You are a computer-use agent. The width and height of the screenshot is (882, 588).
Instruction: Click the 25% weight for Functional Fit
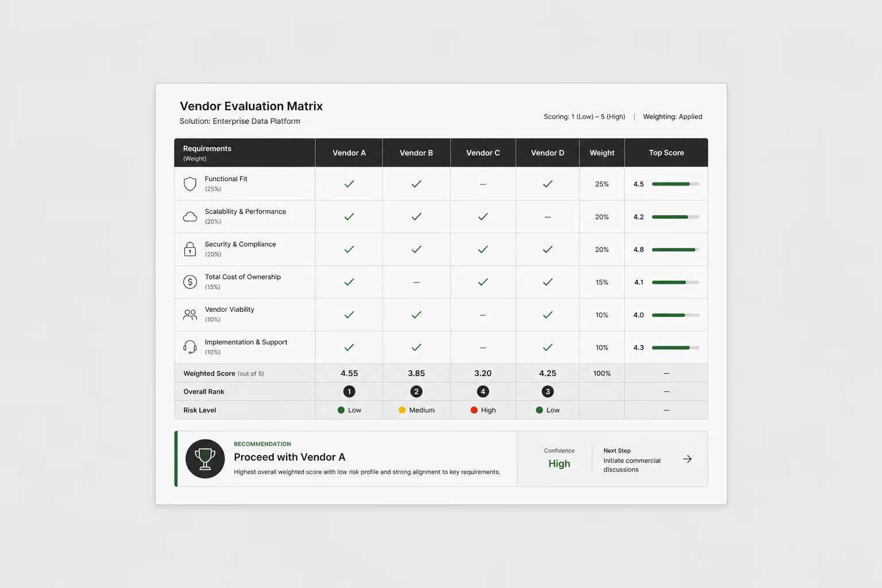[x=602, y=184]
